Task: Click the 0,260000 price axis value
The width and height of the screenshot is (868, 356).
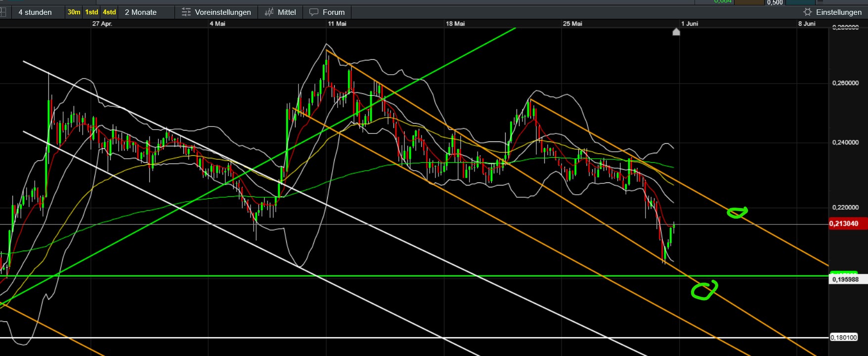Action: click(x=845, y=83)
